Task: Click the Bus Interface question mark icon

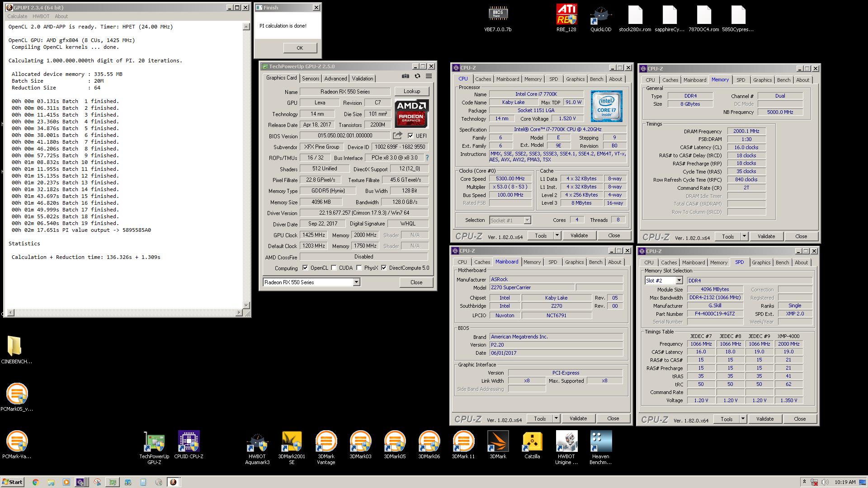Action: click(x=427, y=158)
